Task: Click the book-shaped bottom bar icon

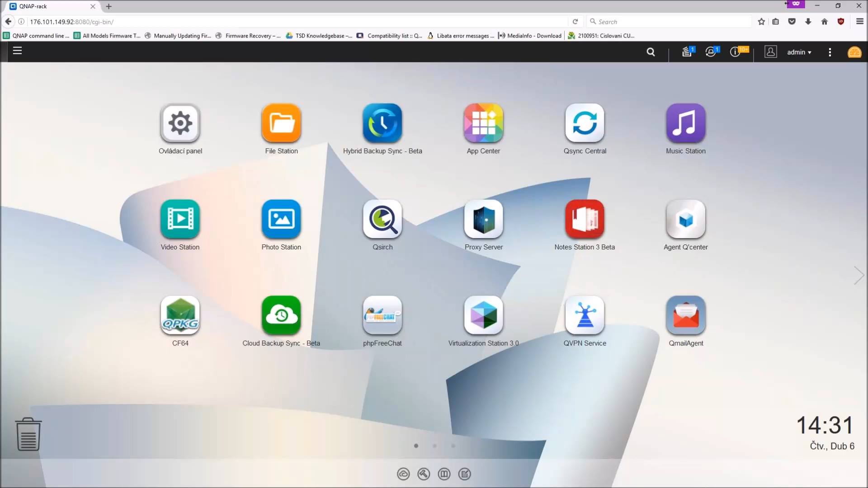Action: [x=444, y=474]
